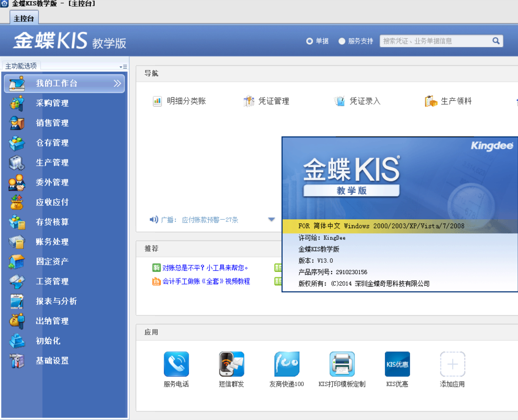This screenshot has width=518, height=420.
Task: Click the 导航 section header
Action: coord(151,73)
